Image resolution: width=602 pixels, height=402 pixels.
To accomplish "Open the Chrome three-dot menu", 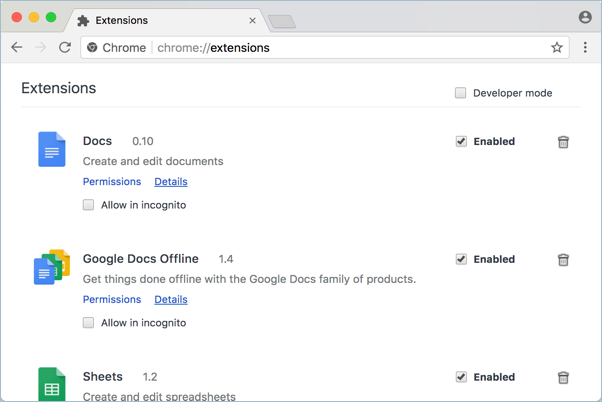I will (x=585, y=47).
